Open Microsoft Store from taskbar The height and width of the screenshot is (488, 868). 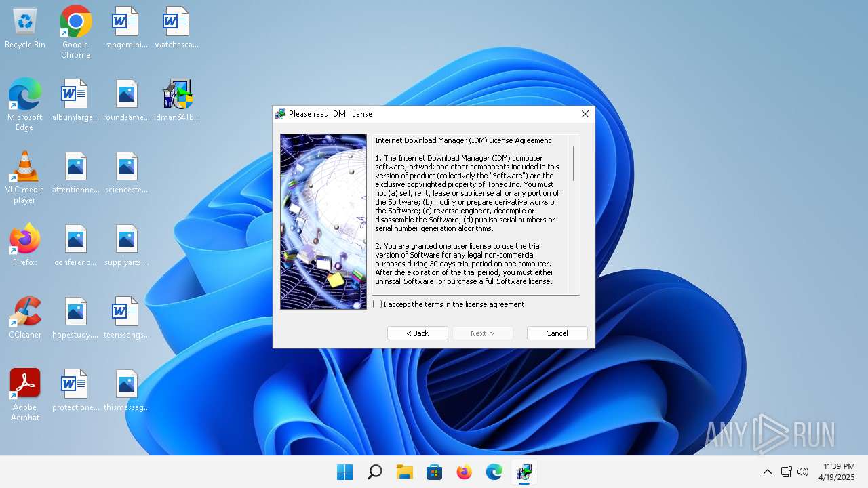pos(434,472)
